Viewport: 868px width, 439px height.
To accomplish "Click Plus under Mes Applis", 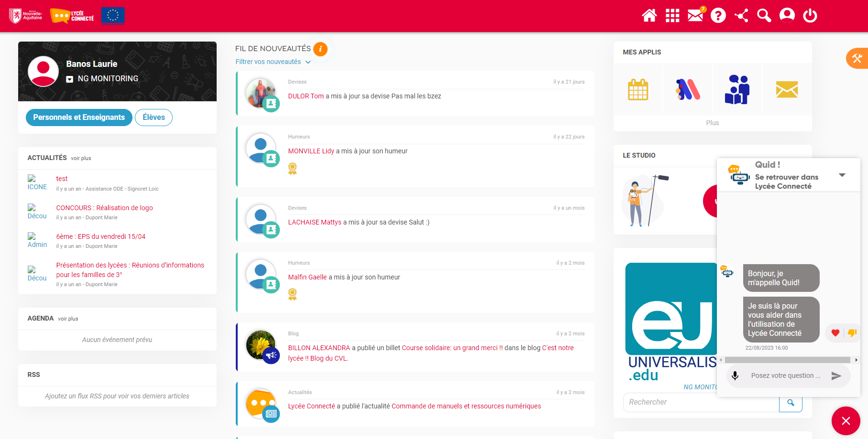I will 712,123.
